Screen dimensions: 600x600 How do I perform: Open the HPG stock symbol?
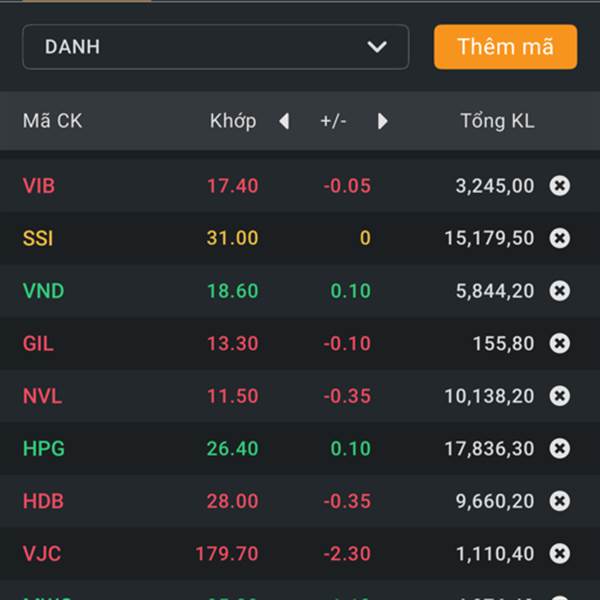43,449
